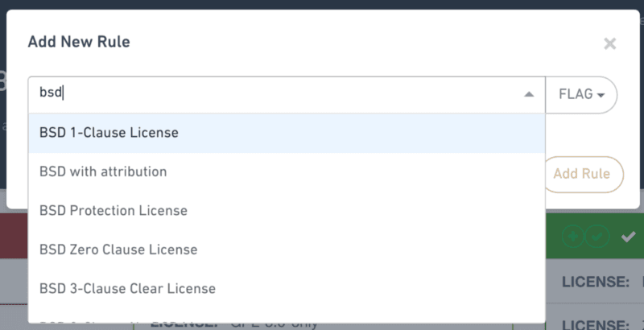Click the first LICENSE label on right
644x330 pixels.
click(594, 282)
